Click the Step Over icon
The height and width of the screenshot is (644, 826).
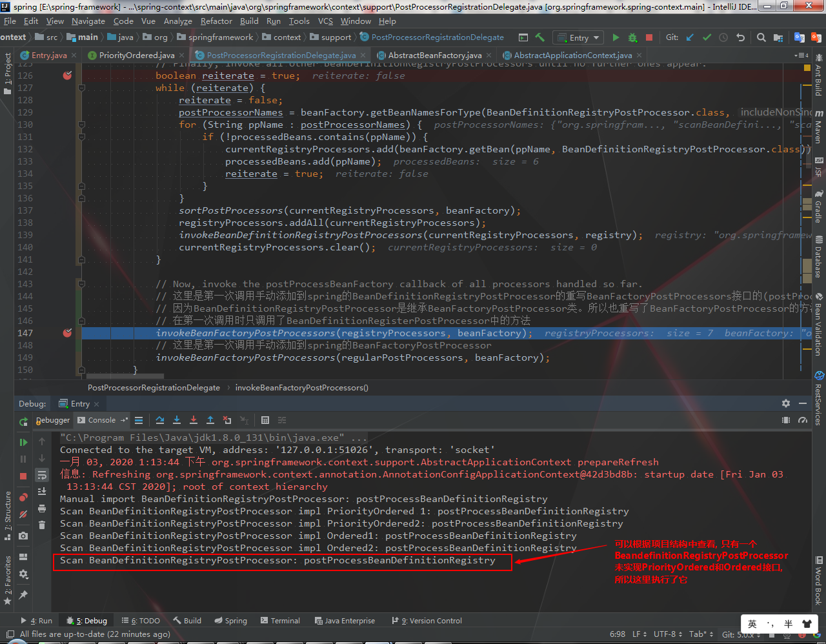tap(160, 420)
